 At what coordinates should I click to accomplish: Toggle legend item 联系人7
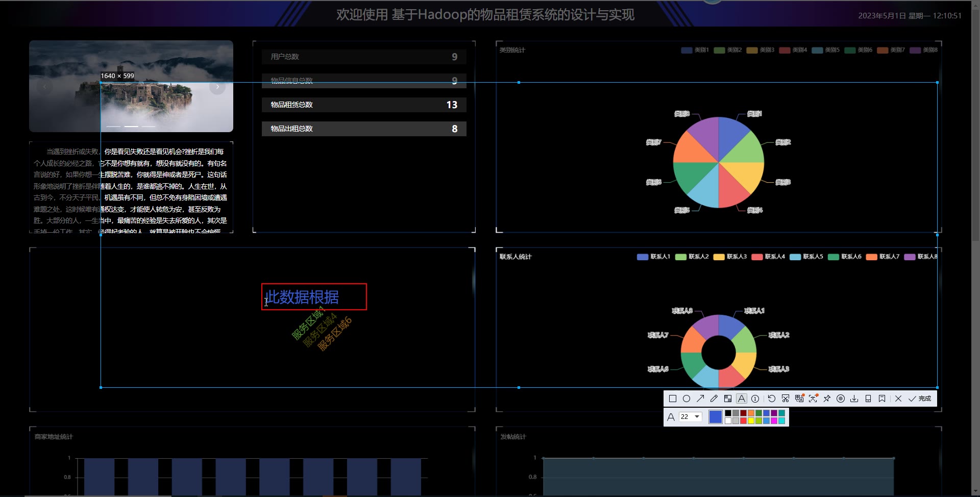[883, 257]
